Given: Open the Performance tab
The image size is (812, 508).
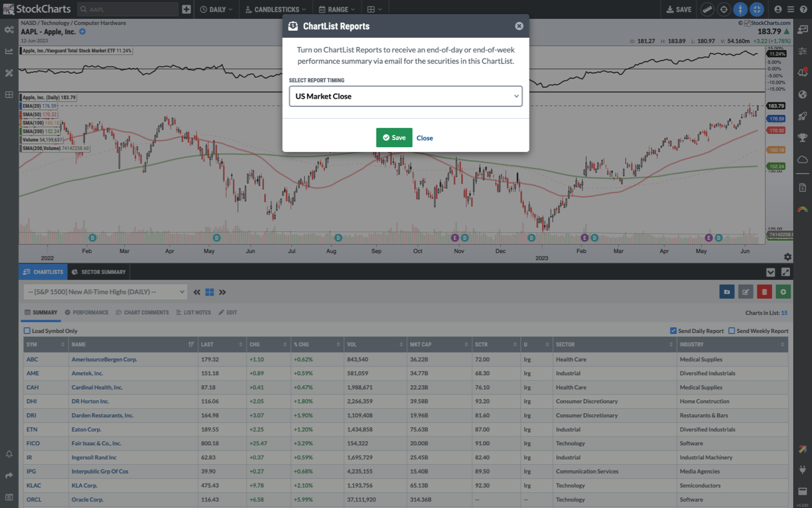Looking at the screenshot, I should pyautogui.click(x=87, y=312).
